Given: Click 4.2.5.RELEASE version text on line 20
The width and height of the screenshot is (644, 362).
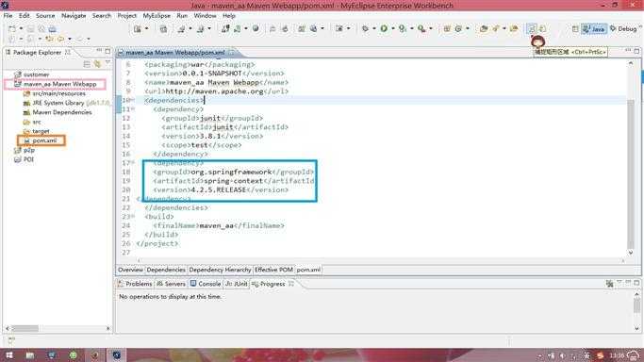Looking at the screenshot, I should click(x=218, y=189).
